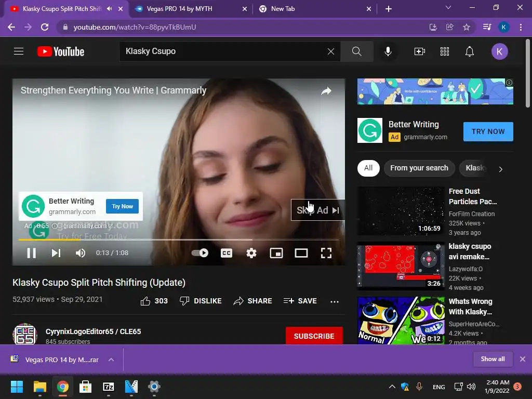
Task: Open klasky csupo avi remake video
Action: tap(401, 266)
